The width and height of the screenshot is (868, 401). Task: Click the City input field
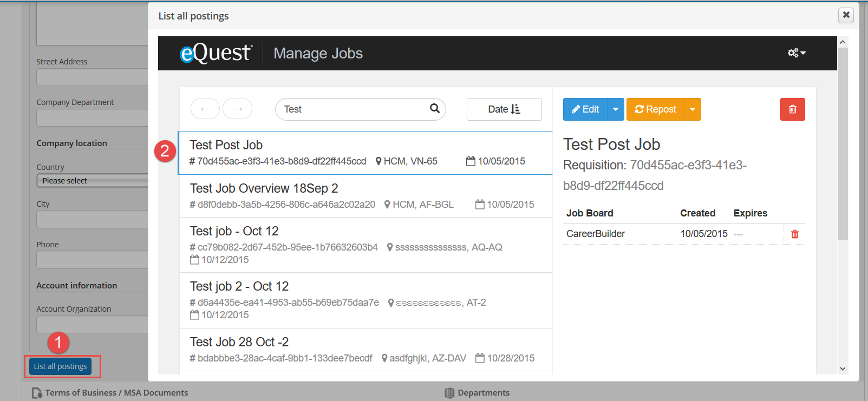[x=92, y=220]
